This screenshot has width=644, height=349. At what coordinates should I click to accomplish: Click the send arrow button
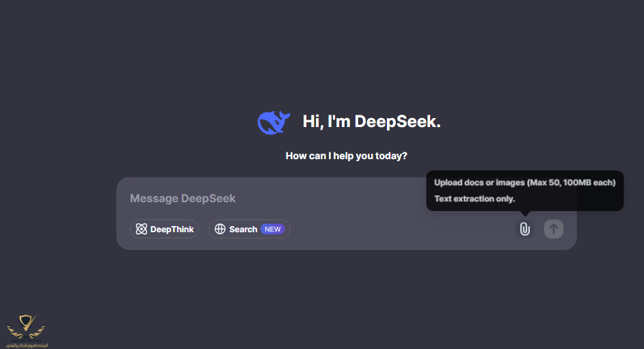[554, 229]
